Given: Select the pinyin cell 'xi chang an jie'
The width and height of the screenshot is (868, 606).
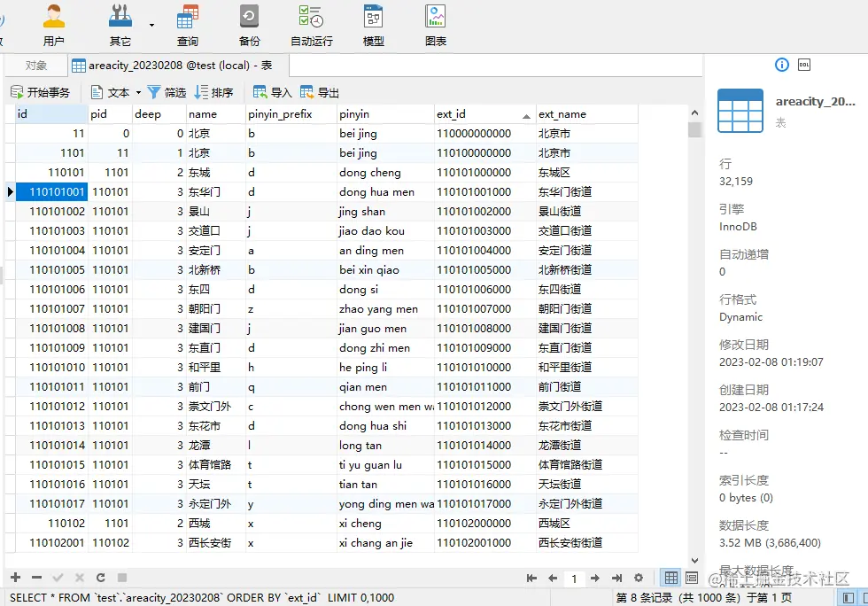Looking at the screenshot, I should (385, 543).
